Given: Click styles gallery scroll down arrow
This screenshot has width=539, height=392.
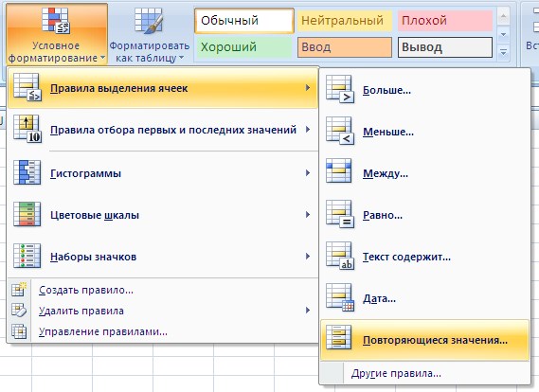Looking at the screenshot, I should coord(503,34).
